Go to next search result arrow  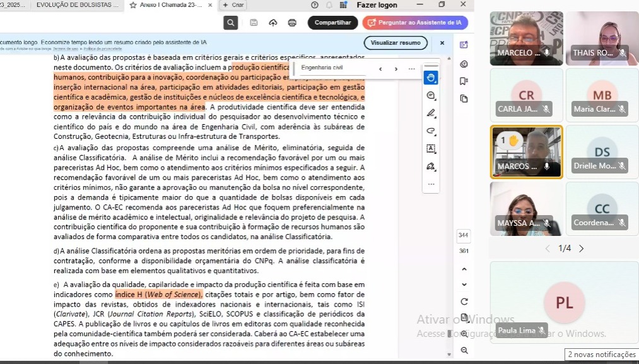[x=396, y=69]
